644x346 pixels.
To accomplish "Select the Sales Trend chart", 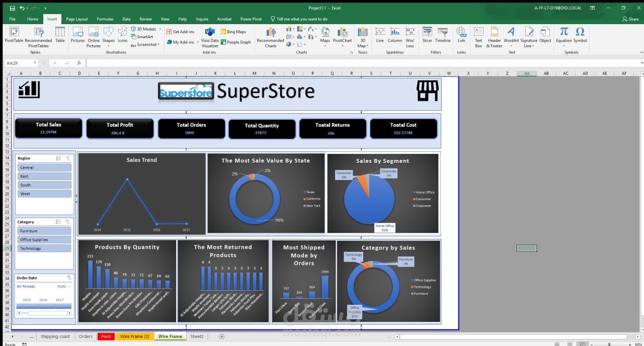I will pos(142,194).
